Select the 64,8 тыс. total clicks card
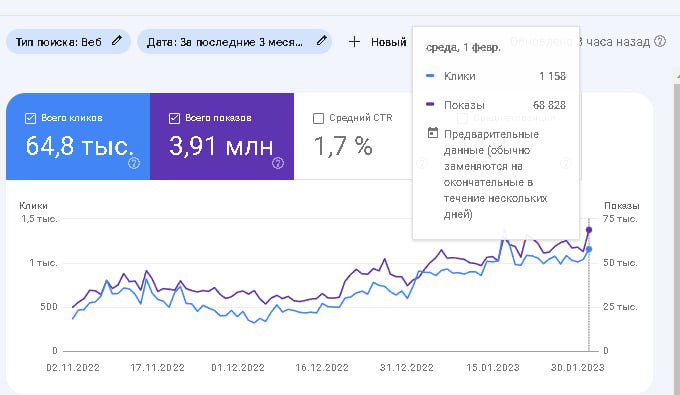This screenshot has height=395, width=680. point(78,136)
